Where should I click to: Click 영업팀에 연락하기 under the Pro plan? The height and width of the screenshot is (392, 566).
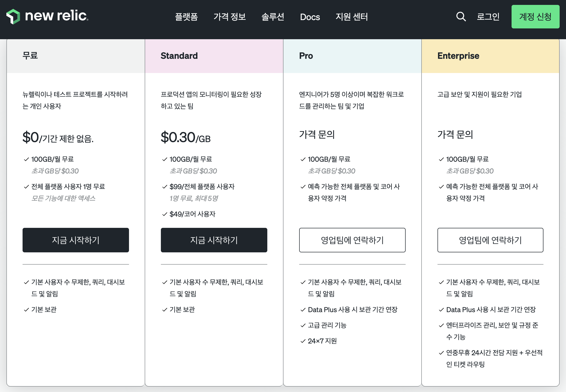(352, 240)
